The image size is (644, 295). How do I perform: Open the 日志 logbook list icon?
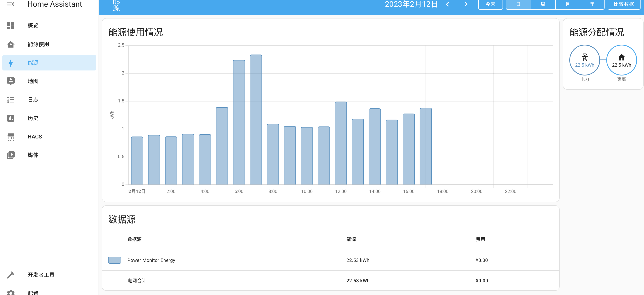click(x=11, y=100)
